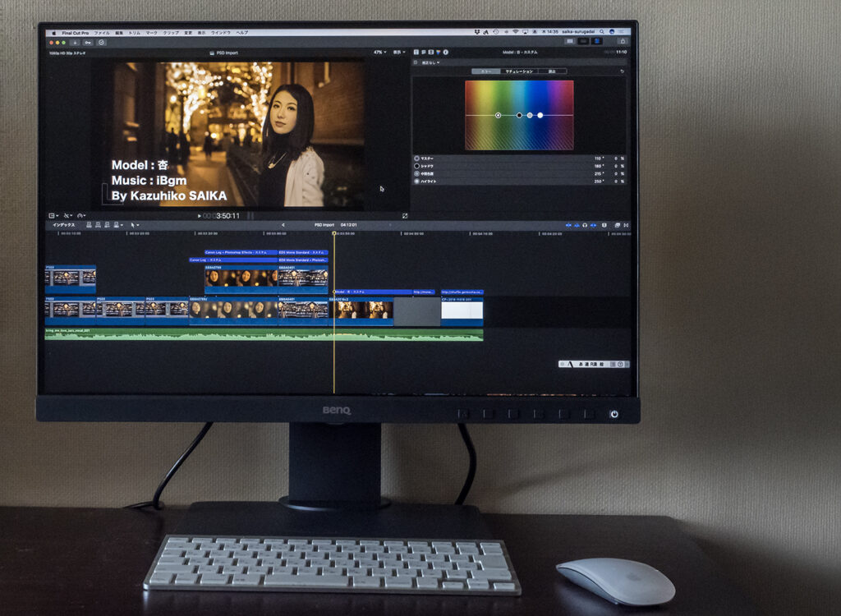Open the viewer zoom 47% dropdown
The image size is (841, 616).
click(x=379, y=52)
